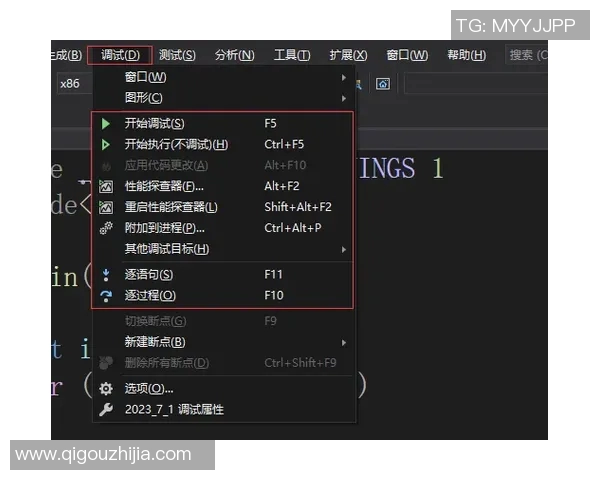Click the 搜索 search box
Image resolution: width=600 pixels, height=480 pixels.
pos(527,55)
